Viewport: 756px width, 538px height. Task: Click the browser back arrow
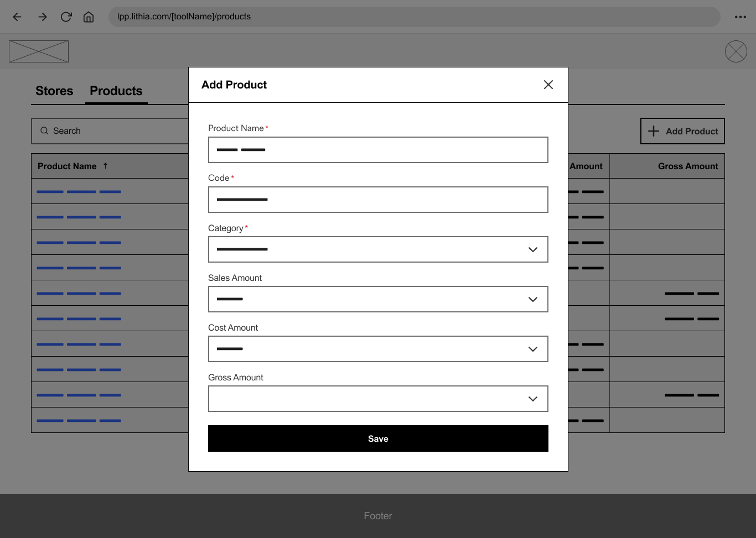click(x=17, y=17)
